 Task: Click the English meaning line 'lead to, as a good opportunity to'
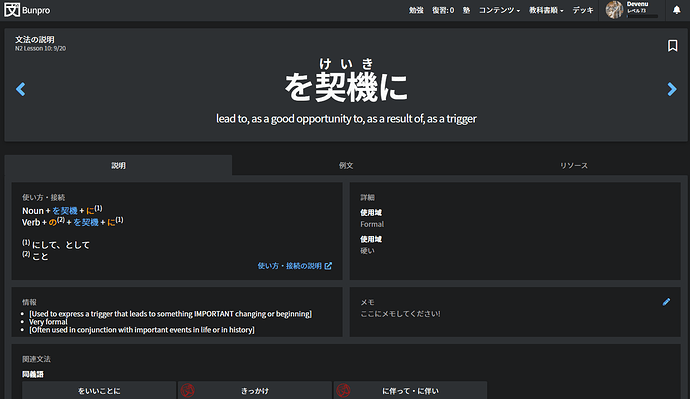coord(346,119)
